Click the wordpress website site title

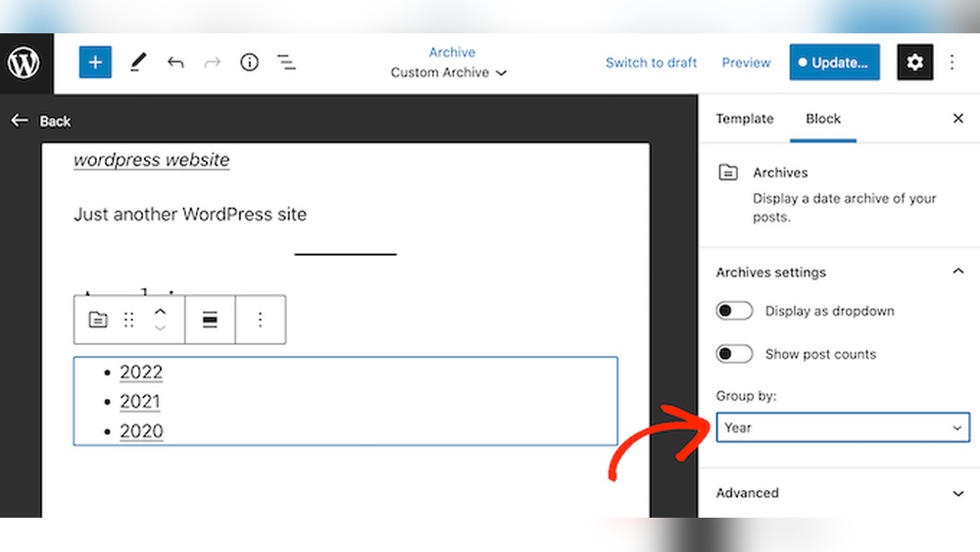[151, 160]
